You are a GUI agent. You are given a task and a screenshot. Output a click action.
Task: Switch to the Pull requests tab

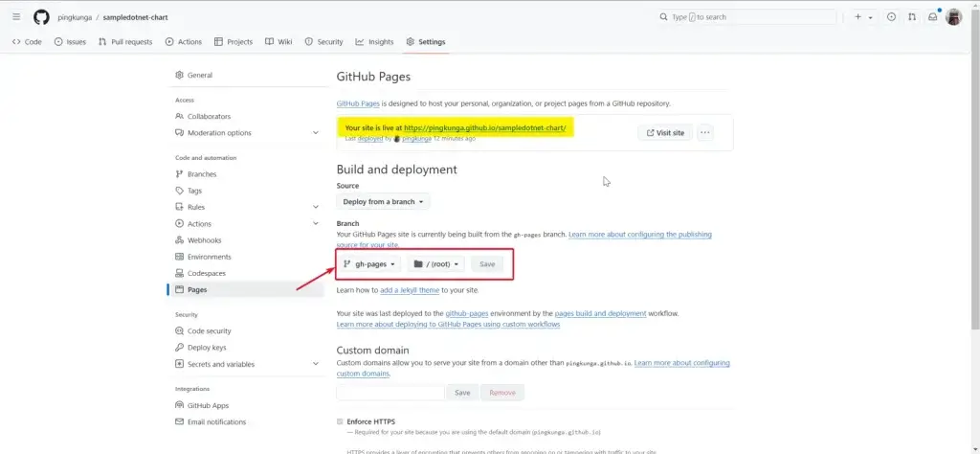tap(125, 42)
